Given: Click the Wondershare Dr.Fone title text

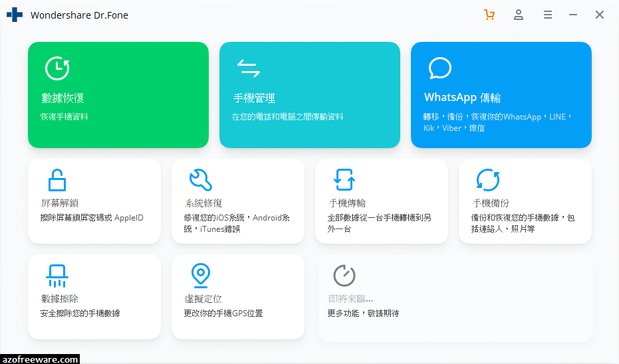Looking at the screenshot, I should pos(79,15).
